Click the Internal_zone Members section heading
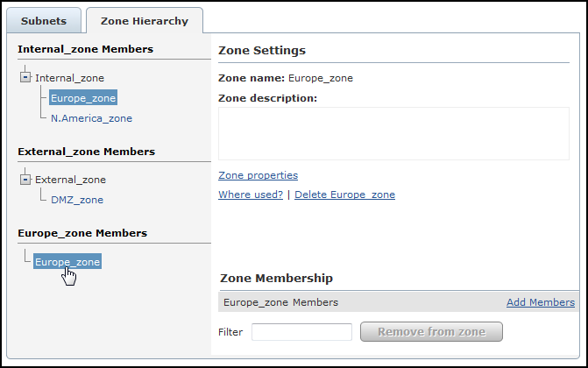Image resolution: width=588 pixels, height=368 pixels. (x=85, y=49)
